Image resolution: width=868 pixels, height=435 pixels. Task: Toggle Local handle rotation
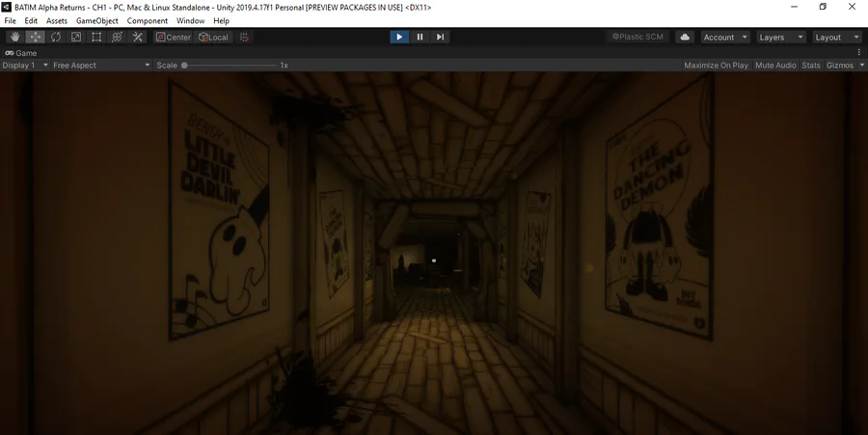[x=213, y=37]
